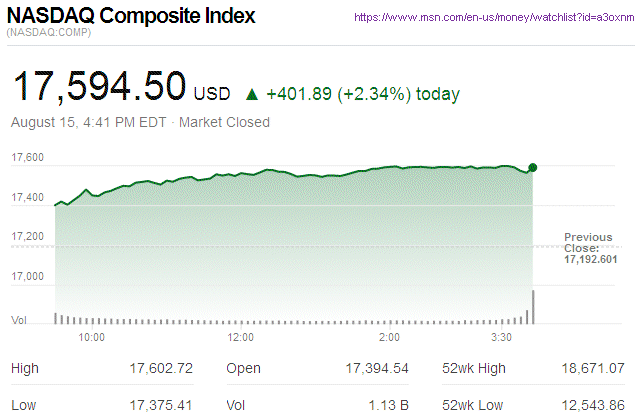Select the (NASDAQ:COMP) ticker symbol text
640x420 pixels.
pos(47,34)
